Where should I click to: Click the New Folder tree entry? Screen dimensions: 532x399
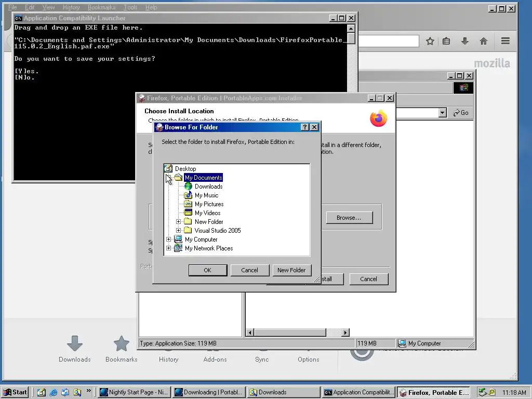[x=209, y=221]
